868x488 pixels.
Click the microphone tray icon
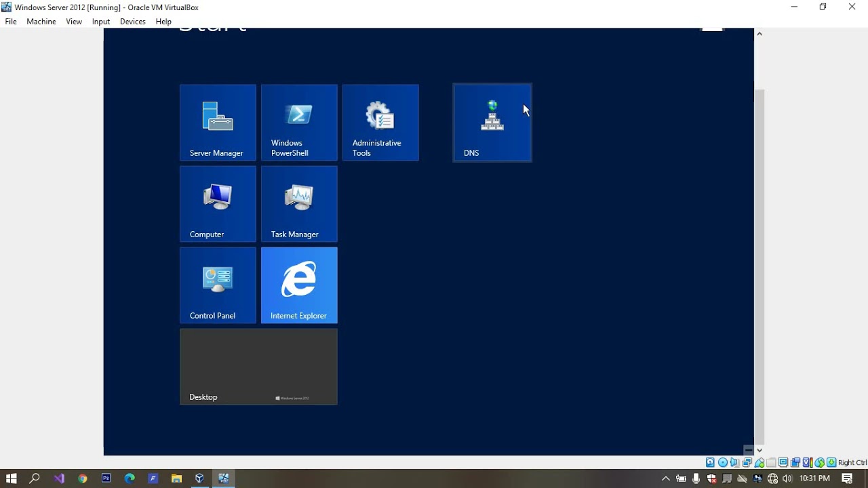696,479
